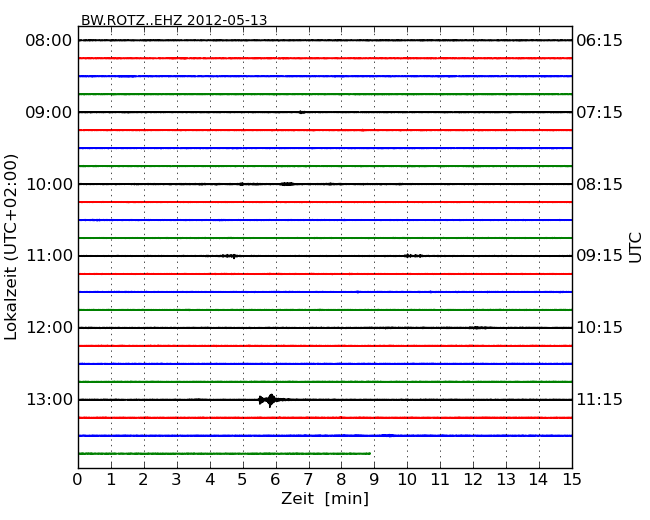650x520 pixels.
Task: Click the "09:15" UTC time label
Action: (599, 256)
